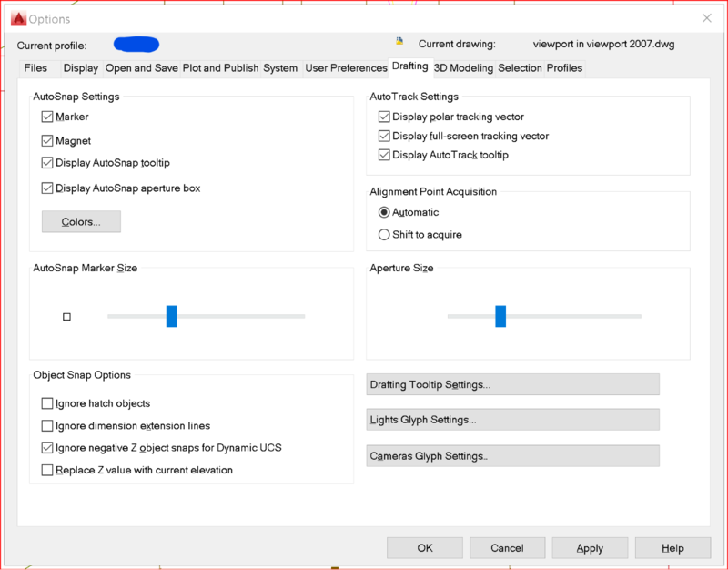This screenshot has width=728, height=570.
Task: Open Drafting Tooltip Settings
Action: pos(512,384)
